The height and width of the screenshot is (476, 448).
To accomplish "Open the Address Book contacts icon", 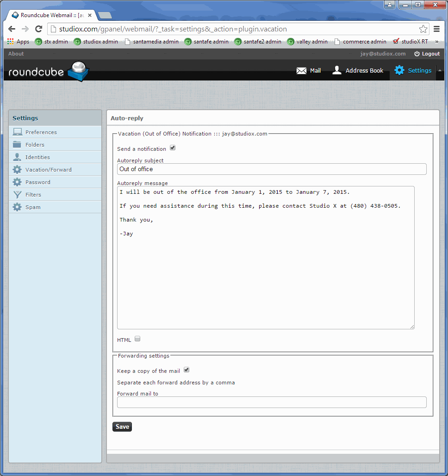I will [336, 70].
